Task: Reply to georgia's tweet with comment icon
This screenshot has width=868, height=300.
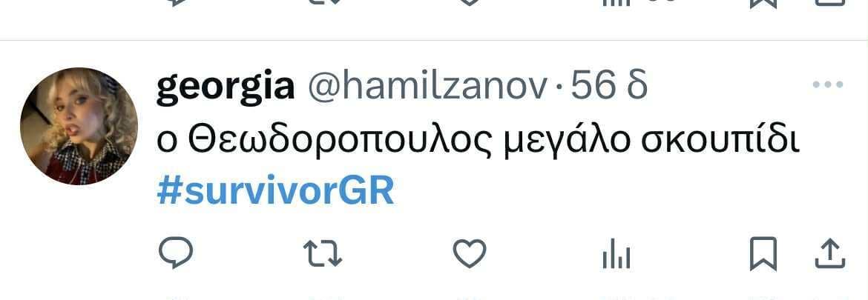Action: [x=176, y=253]
